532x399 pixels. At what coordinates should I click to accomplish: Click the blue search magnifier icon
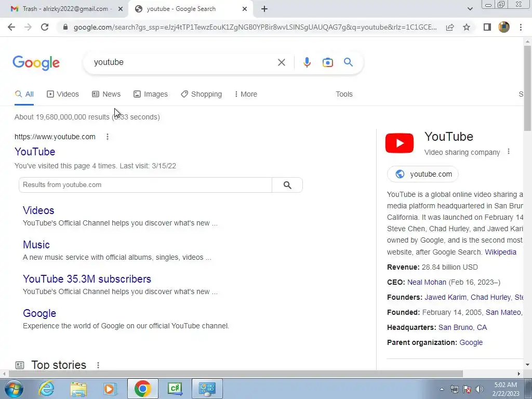click(348, 62)
